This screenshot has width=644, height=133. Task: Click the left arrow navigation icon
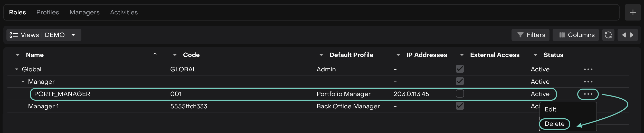[x=624, y=35]
